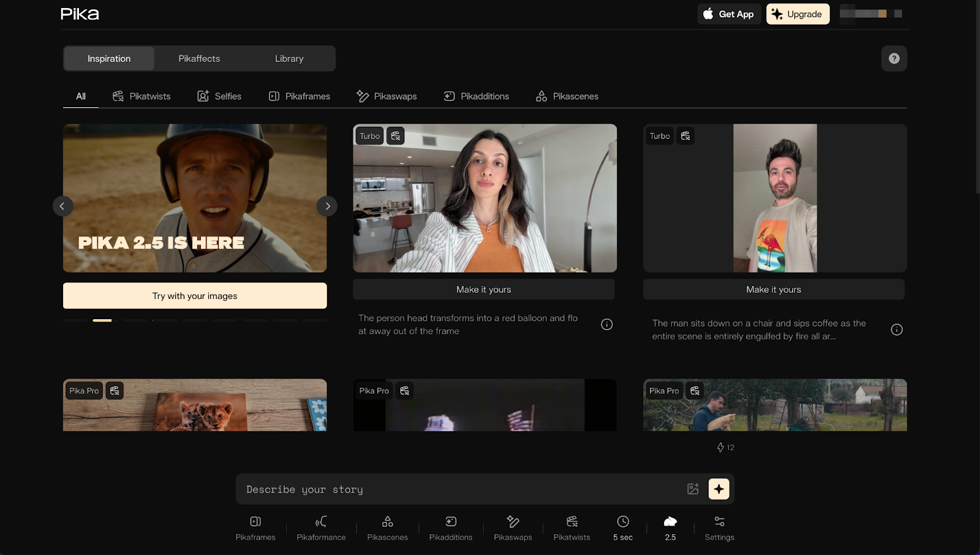Open the Pikaformance tool
Viewport: 980px width, 555px height.
[x=320, y=527]
